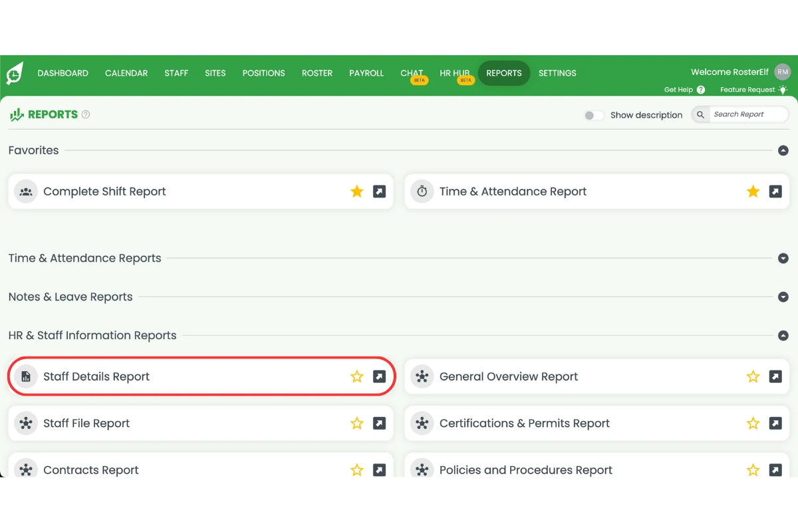Viewport: 798px width, 532px height.
Task: Toggle the Show description switch
Action: (593, 115)
